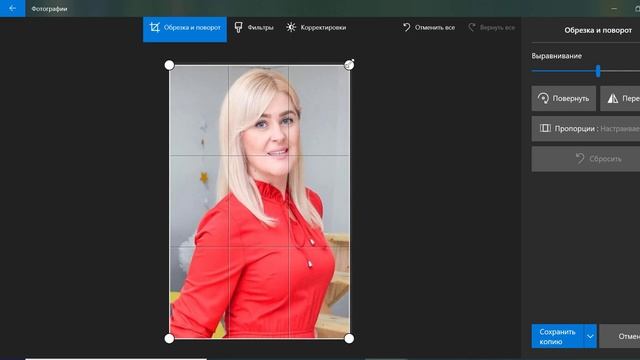Select the top-left crop handle
The image size is (640, 360).
pos(169,65)
